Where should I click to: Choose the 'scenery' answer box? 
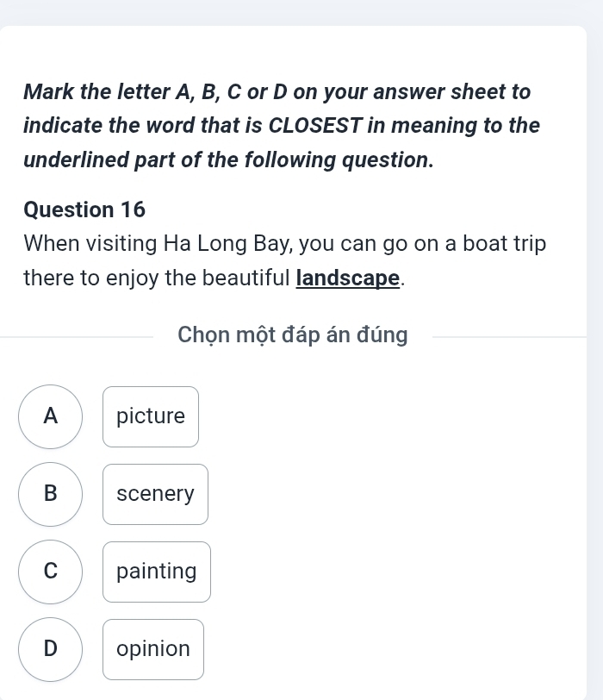(155, 494)
